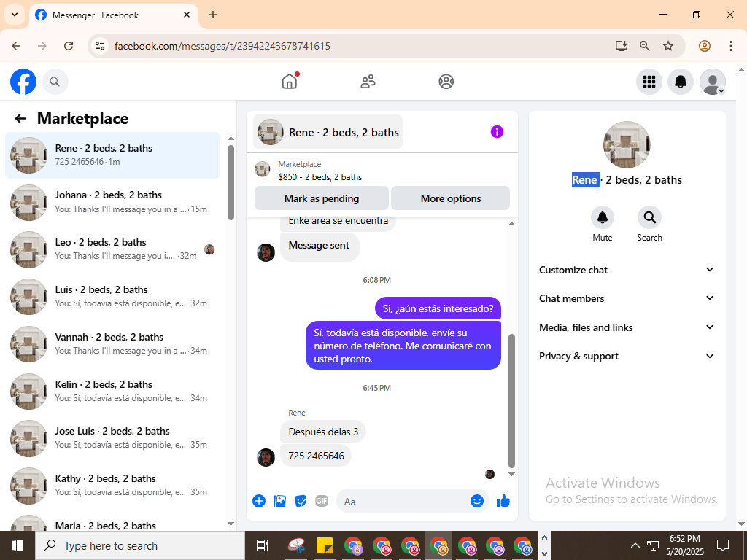Image resolution: width=747 pixels, height=560 pixels.
Task: Click the chat messages scrollbar
Action: (511, 400)
